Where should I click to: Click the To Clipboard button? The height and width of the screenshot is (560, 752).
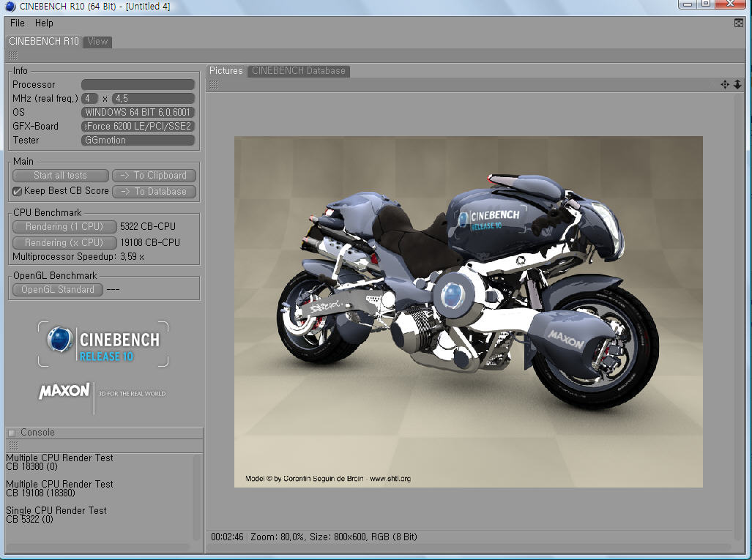[x=154, y=176]
